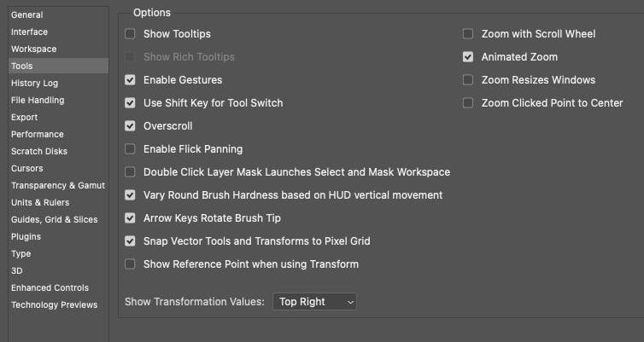Open the General preferences section
This screenshot has width=644, height=342.
click(x=26, y=14)
